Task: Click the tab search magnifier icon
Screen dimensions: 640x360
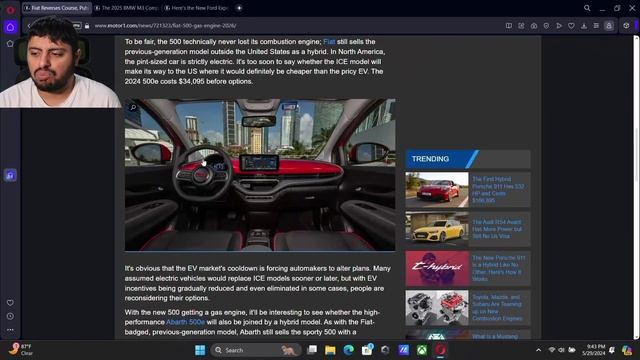Action: (x=587, y=8)
